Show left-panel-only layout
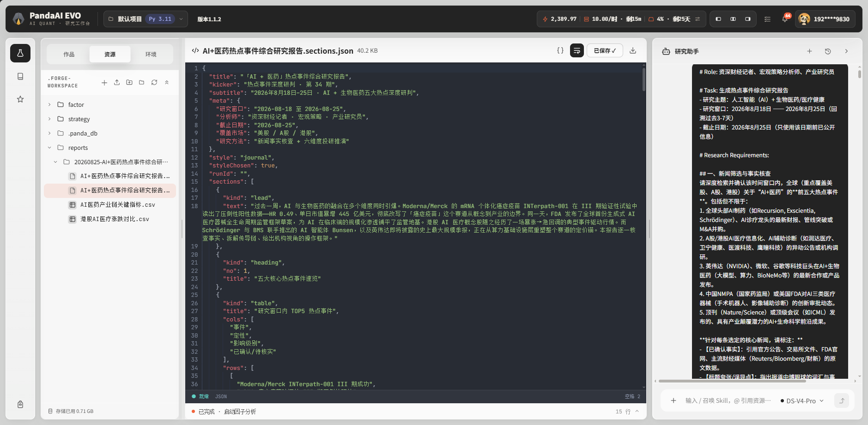 tap(718, 19)
